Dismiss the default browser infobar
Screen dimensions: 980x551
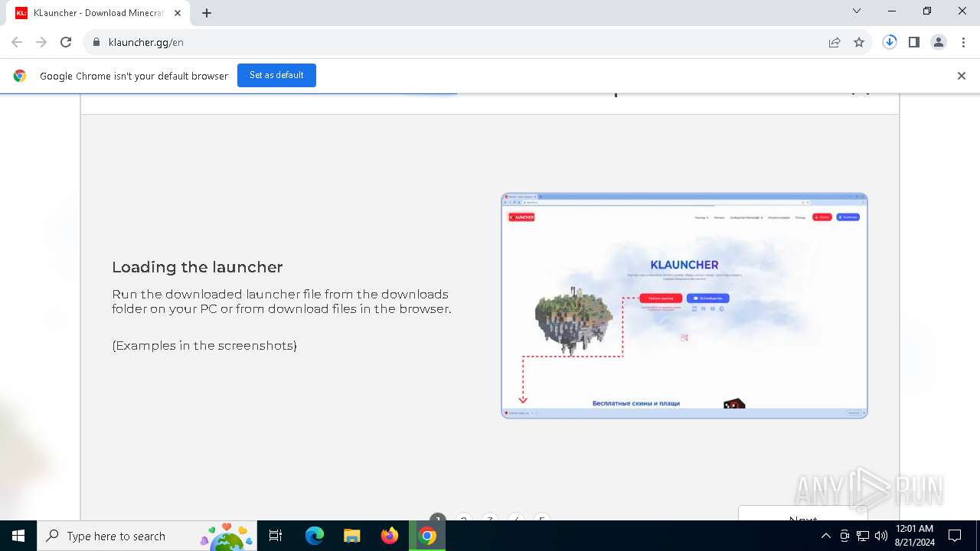(x=962, y=76)
